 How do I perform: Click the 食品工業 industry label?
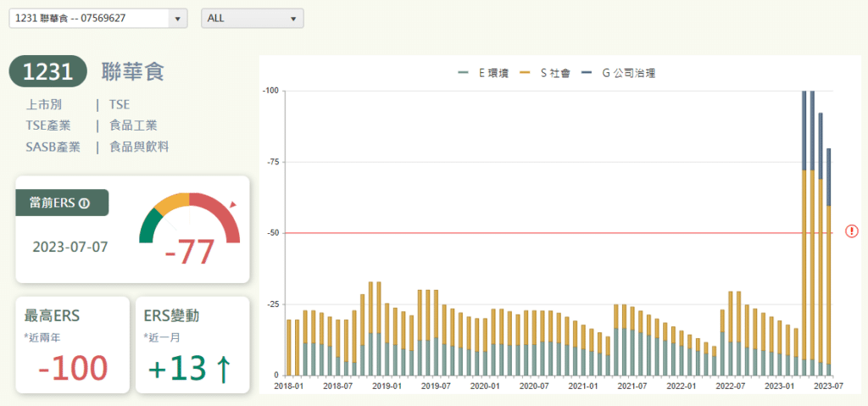tap(133, 125)
